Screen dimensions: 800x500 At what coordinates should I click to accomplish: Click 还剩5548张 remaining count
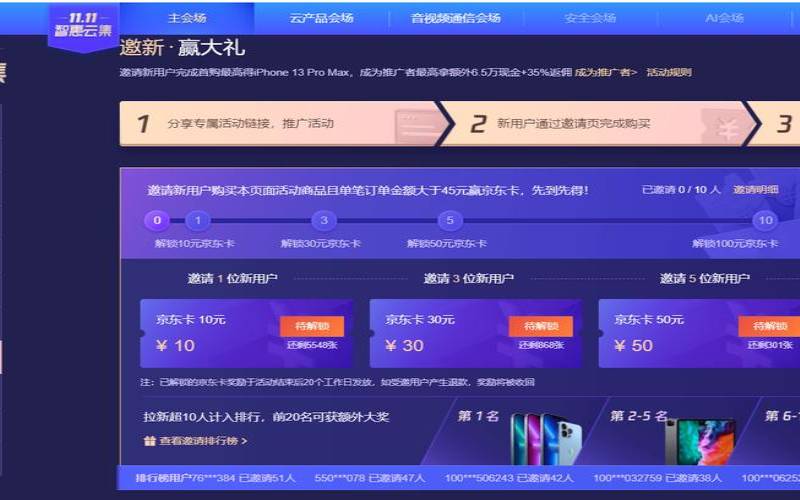pyautogui.click(x=312, y=345)
